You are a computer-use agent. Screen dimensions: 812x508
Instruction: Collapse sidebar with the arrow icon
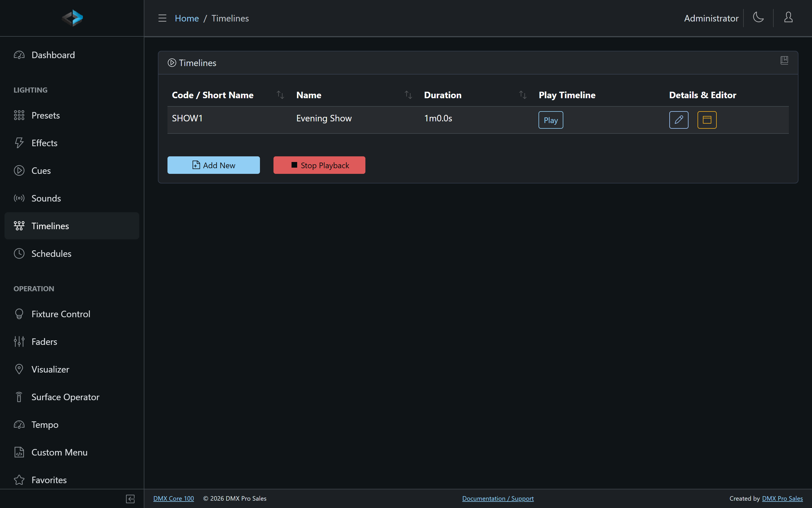[x=130, y=499]
